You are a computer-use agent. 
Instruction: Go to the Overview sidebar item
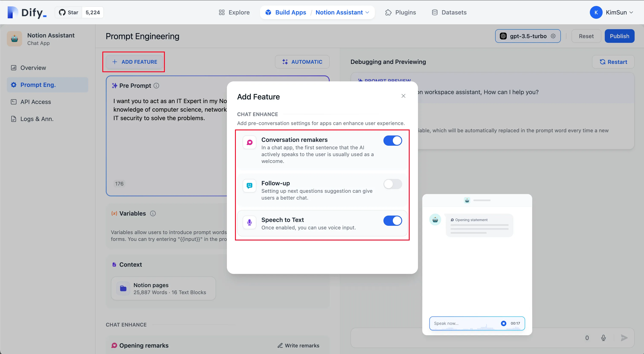click(x=33, y=68)
